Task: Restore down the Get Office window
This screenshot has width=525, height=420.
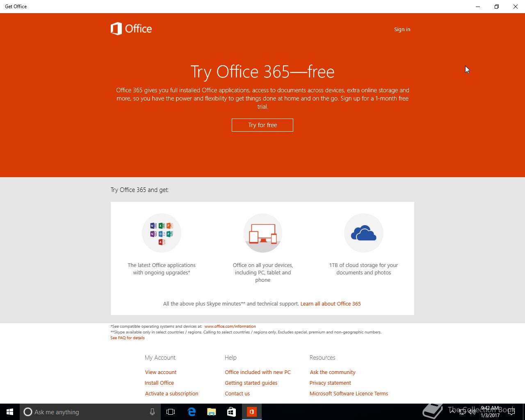Action: point(497,7)
